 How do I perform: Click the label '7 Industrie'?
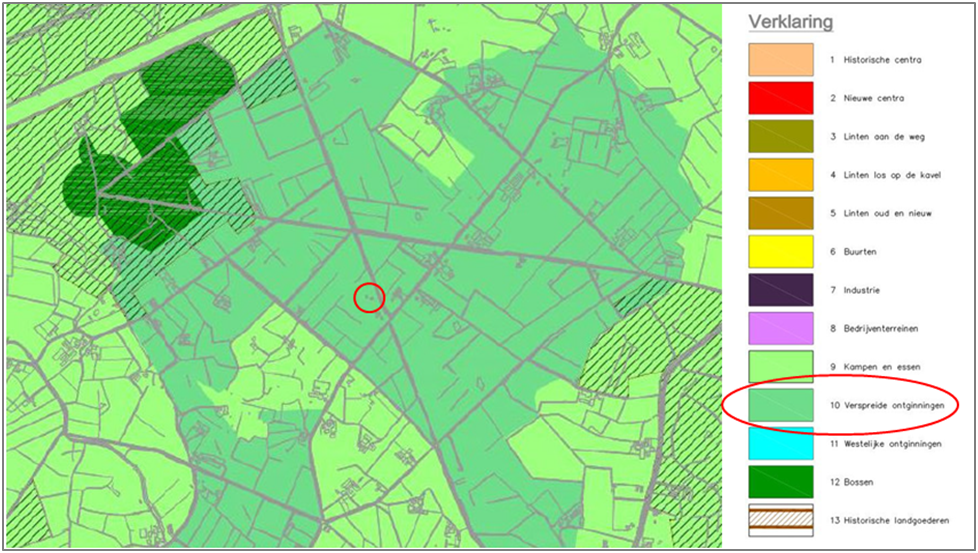855,291
